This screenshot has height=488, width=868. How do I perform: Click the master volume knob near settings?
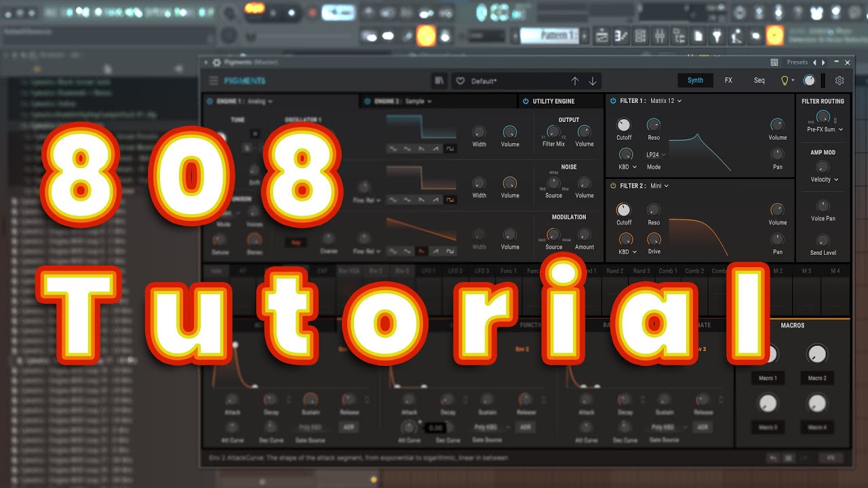809,81
